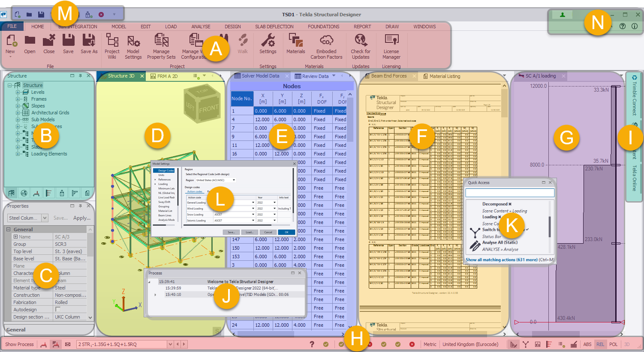Toggle the chart icon in the status bar
This screenshot has width=644, height=352.
(x=537, y=344)
